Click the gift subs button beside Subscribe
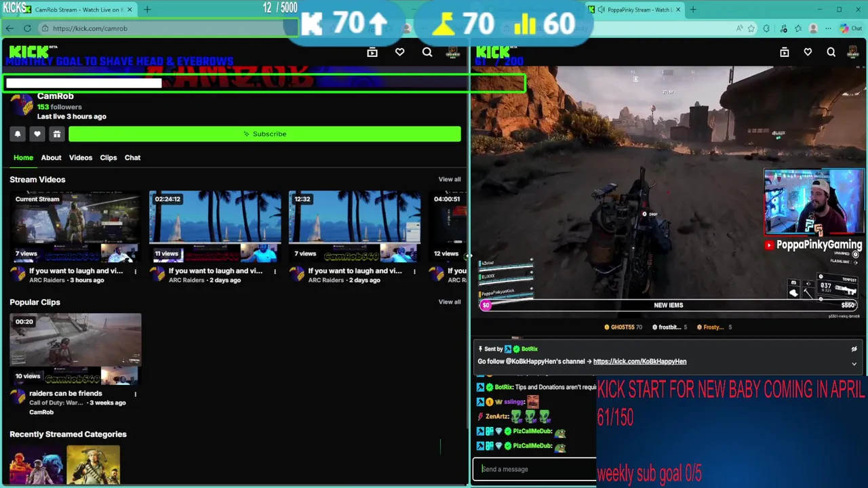The height and width of the screenshot is (488, 868). coord(57,134)
